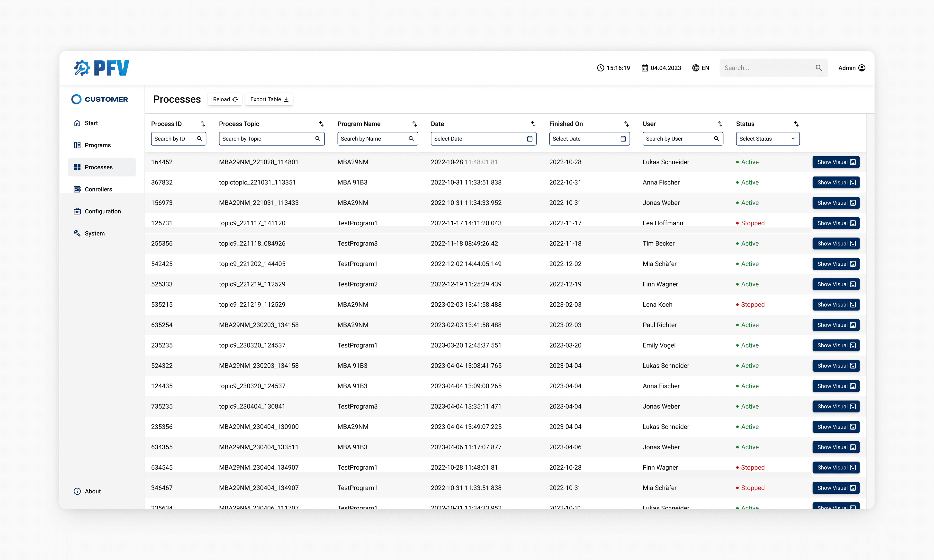Viewport: 934px width, 560px height.
Task: Open the EN language globe
Action: click(x=696, y=68)
